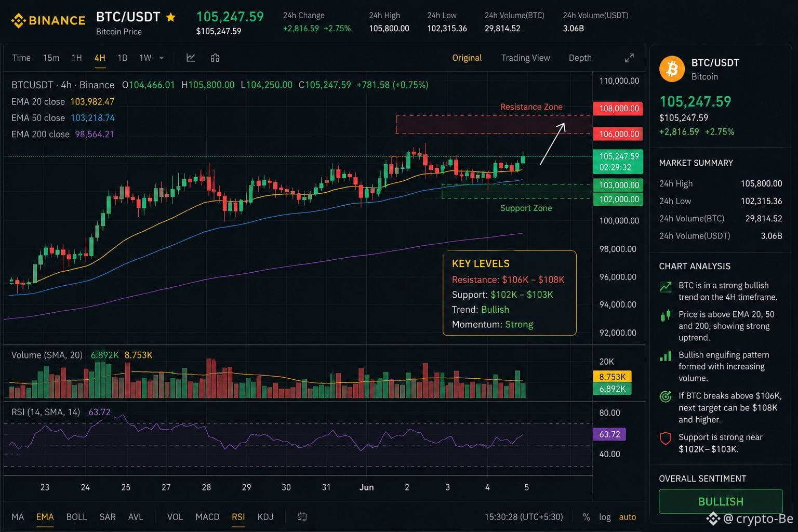
Task: Click the 15:30:28 (UTC+5:30) clock
Action: (x=524, y=517)
